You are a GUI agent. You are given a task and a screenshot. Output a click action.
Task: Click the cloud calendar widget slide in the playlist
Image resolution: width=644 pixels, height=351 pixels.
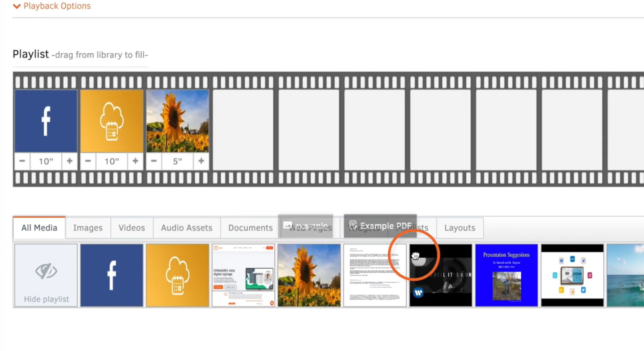[112, 120]
